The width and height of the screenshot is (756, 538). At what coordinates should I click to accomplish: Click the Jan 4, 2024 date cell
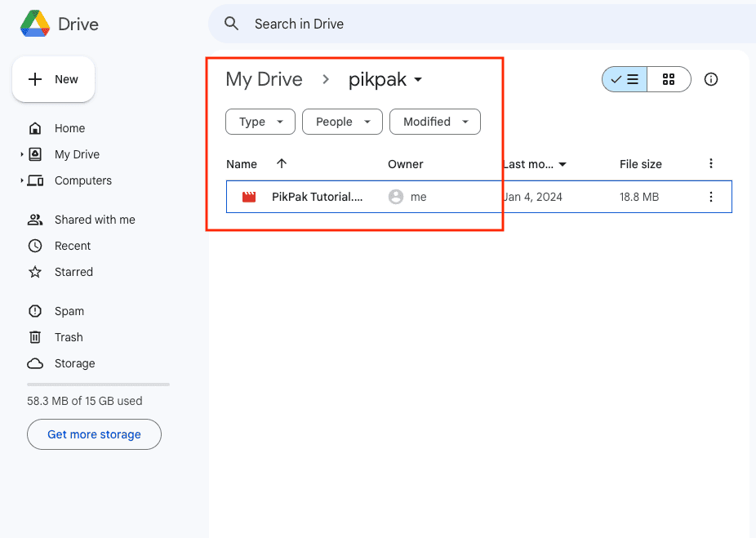532,197
